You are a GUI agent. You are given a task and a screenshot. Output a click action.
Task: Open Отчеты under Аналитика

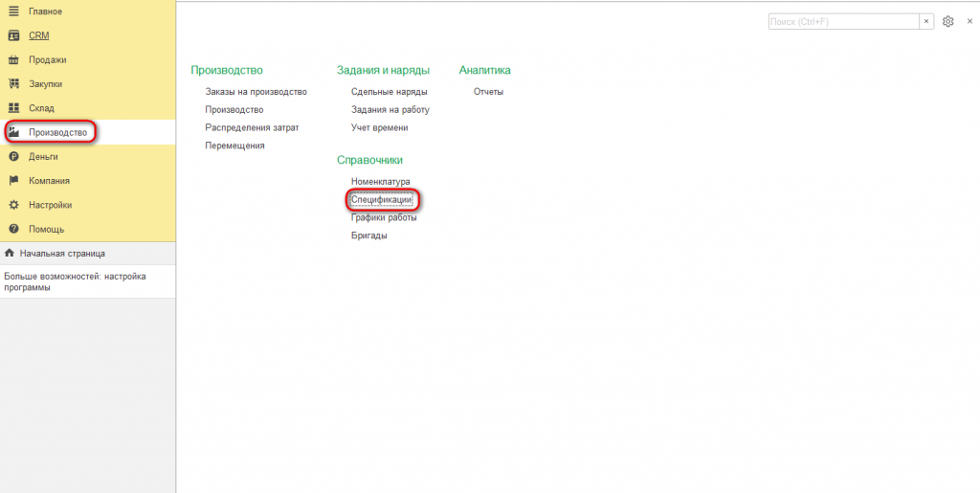[489, 92]
